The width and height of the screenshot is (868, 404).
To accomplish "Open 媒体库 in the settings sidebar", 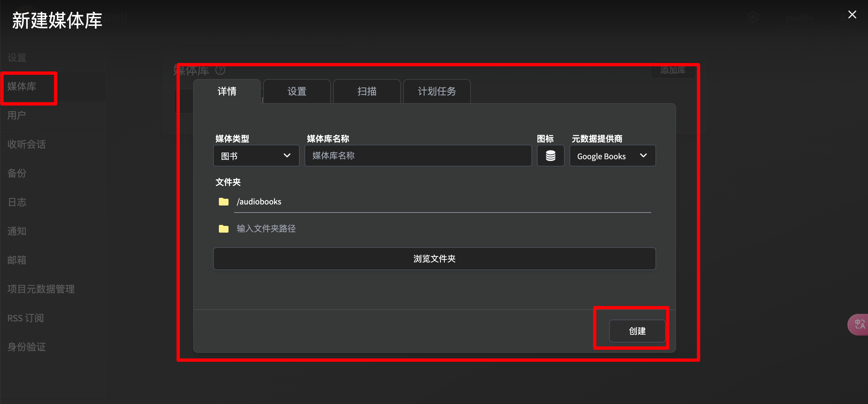I will pyautogui.click(x=22, y=87).
